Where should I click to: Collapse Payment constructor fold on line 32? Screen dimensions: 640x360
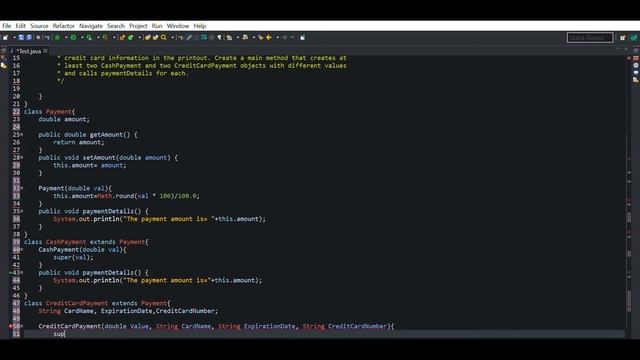(x=22, y=188)
